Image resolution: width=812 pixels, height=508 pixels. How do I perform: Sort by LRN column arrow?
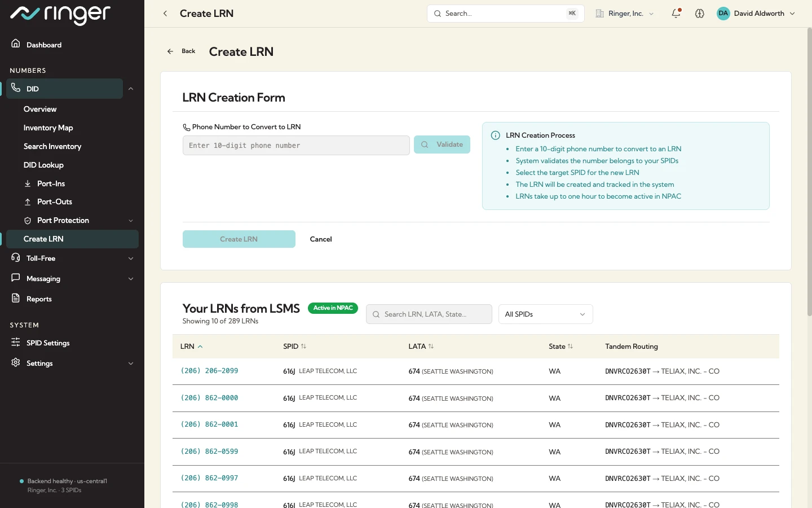click(200, 347)
